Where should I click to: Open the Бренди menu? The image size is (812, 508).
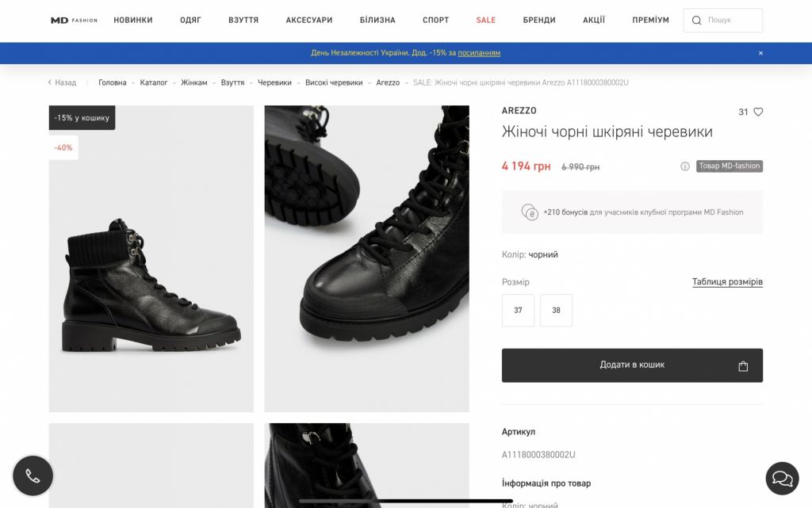(539, 20)
